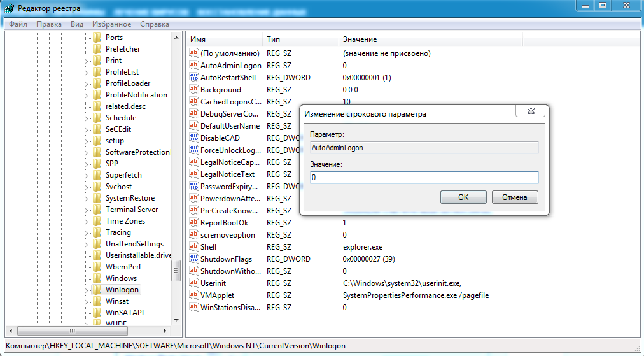Click the VMApplet string value icon
This screenshot has height=356, width=644.
tap(194, 295)
